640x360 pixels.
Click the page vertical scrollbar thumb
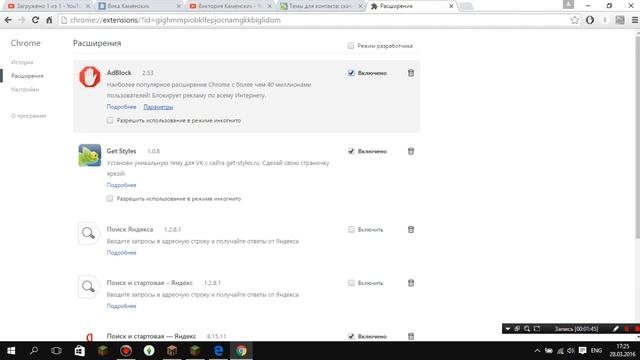[638, 137]
